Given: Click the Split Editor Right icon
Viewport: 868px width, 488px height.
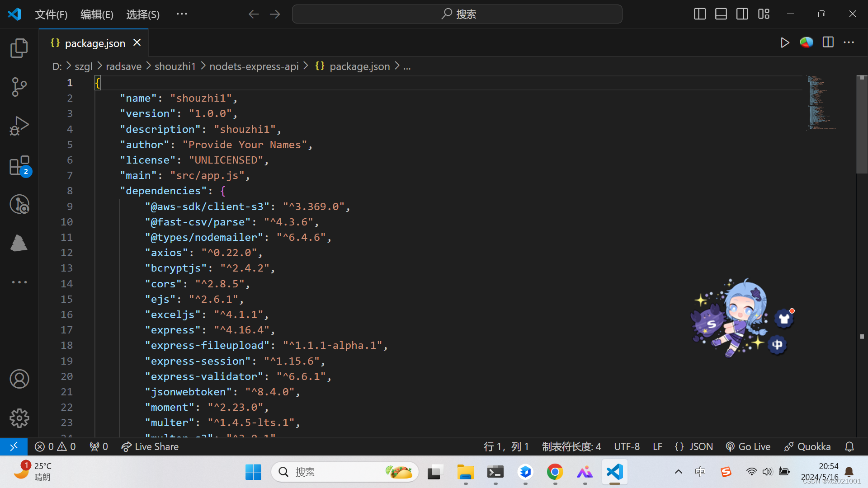Looking at the screenshot, I should pyautogui.click(x=828, y=42).
